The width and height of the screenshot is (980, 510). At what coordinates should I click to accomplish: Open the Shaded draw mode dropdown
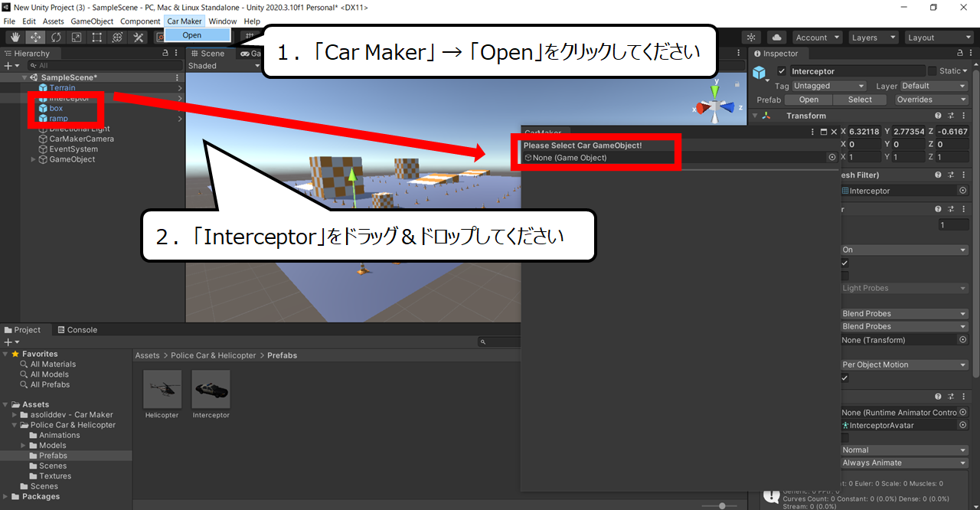224,66
